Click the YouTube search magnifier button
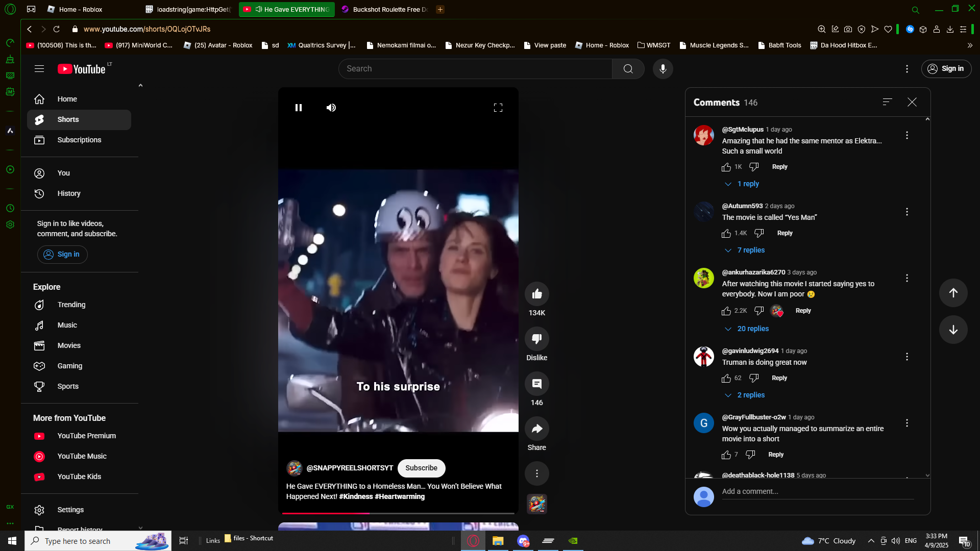Viewport: 980px width, 551px height. click(x=628, y=69)
